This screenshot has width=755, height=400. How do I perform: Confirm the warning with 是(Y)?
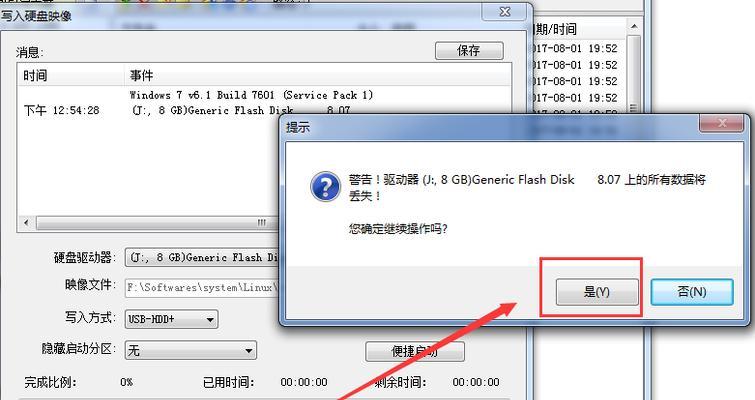pyautogui.click(x=597, y=292)
